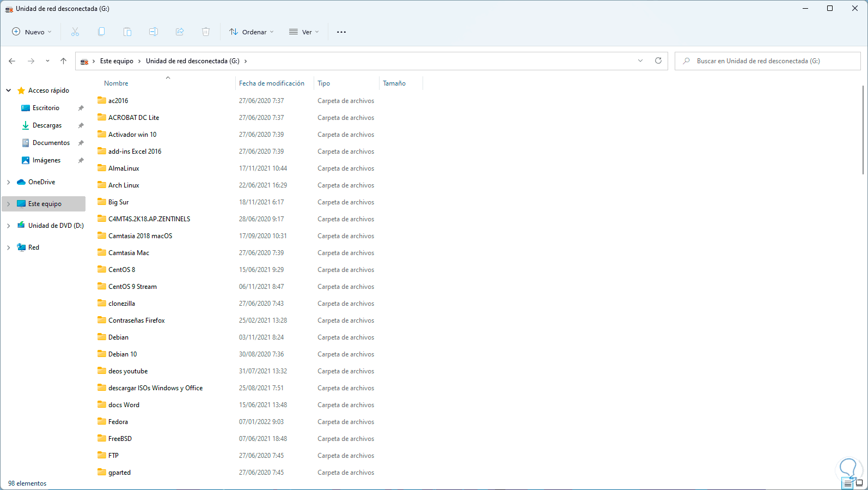Open the Ver view dropdown
Image resolution: width=868 pixels, height=490 pixels.
304,32
